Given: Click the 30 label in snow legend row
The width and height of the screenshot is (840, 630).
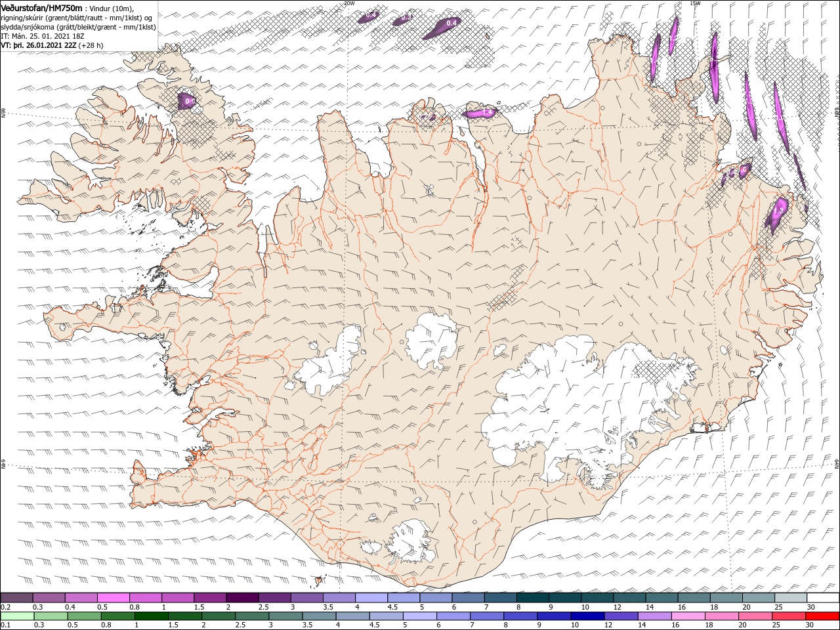Looking at the screenshot, I should (x=810, y=606).
